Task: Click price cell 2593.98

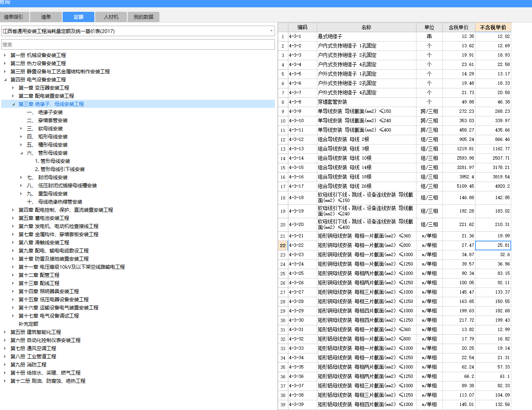Action: click(x=458, y=158)
